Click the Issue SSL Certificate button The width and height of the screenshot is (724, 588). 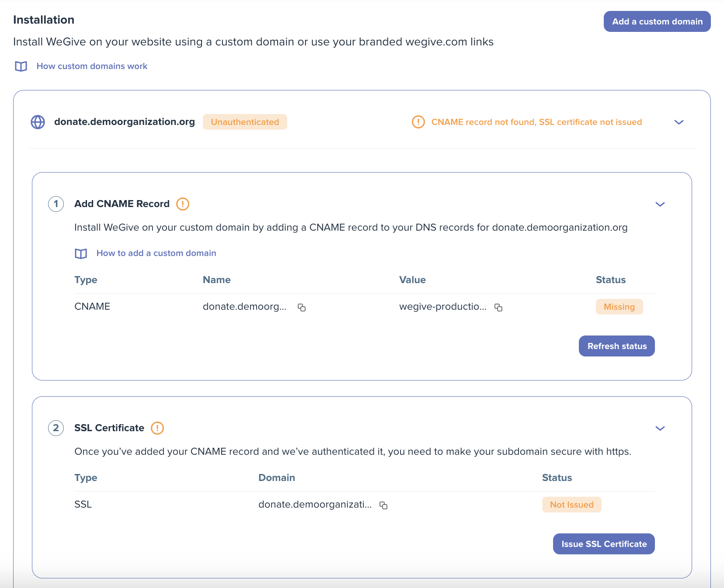click(604, 544)
